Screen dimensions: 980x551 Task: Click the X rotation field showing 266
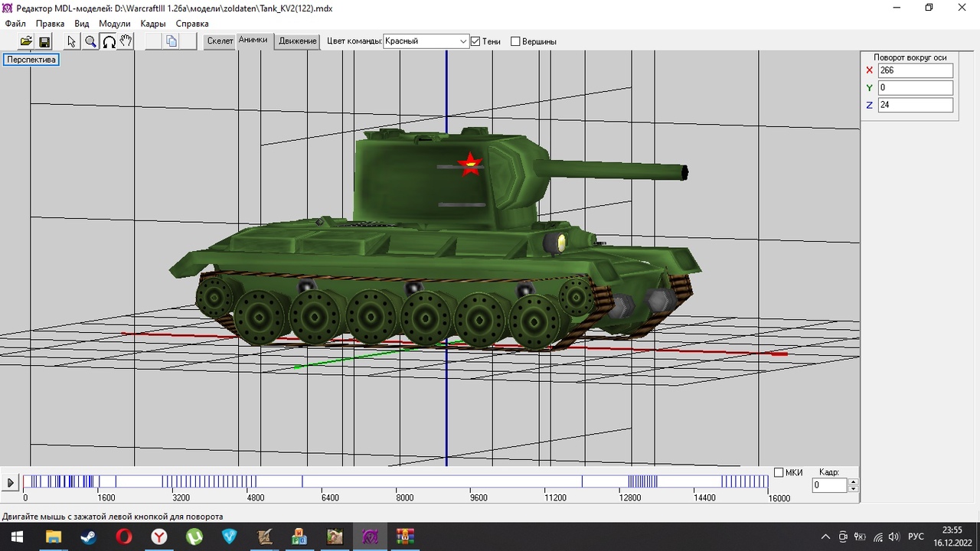tap(915, 70)
